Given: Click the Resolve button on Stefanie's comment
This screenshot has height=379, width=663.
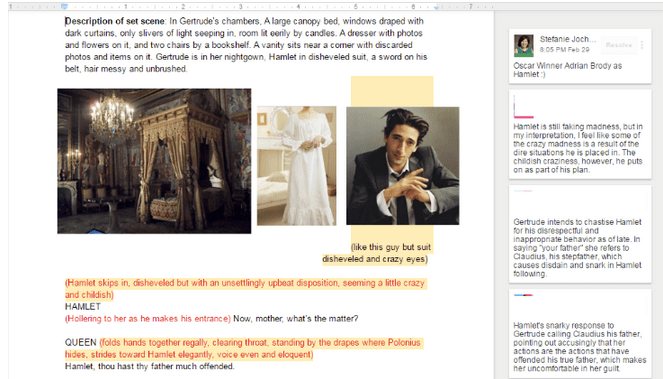Looking at the screenshot, I should [619, 45].
